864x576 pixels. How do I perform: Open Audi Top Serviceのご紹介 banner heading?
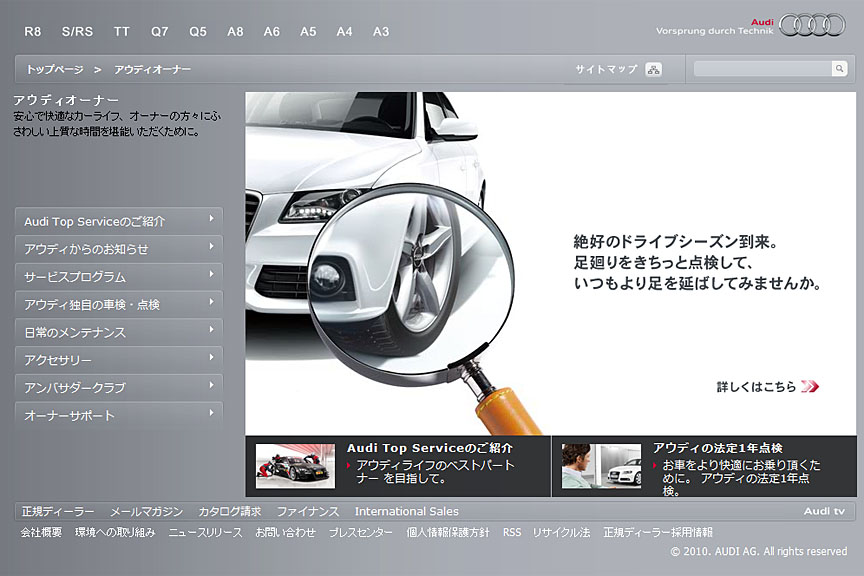point(430,448)
